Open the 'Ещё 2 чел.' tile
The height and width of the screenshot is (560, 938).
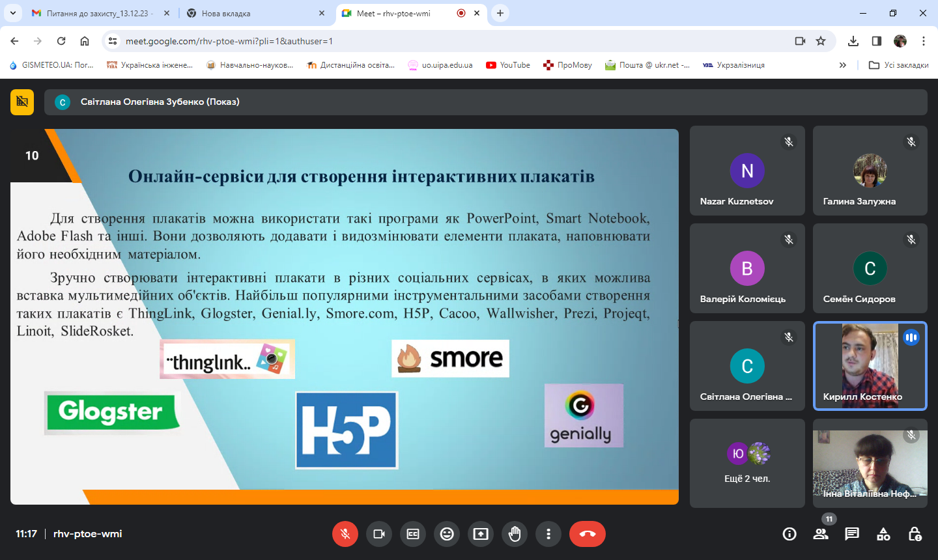[x=747, y=463]
